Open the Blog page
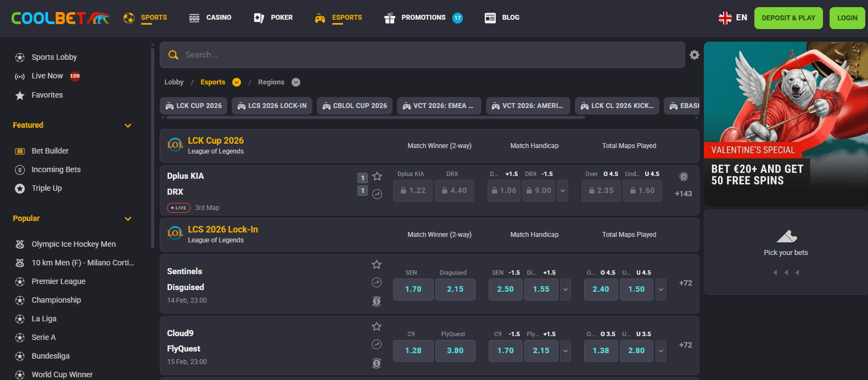The height and width of the screenshot is (380, 868). 502,18
